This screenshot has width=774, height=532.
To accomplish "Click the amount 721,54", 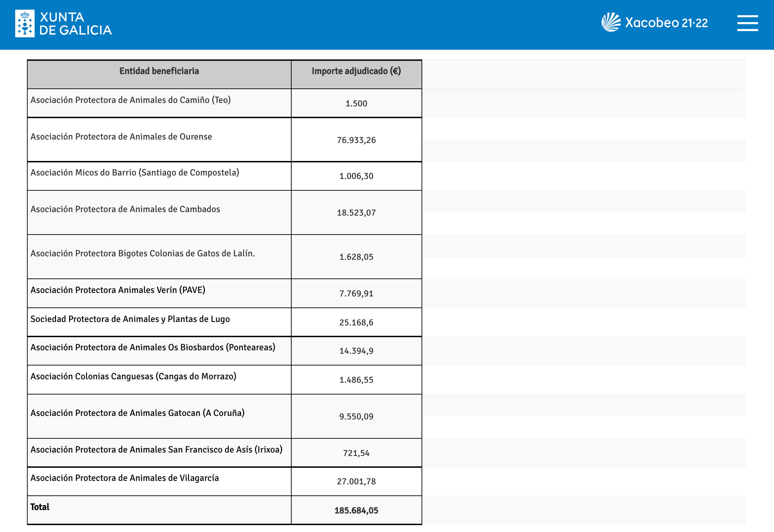I will click(356, 453).
